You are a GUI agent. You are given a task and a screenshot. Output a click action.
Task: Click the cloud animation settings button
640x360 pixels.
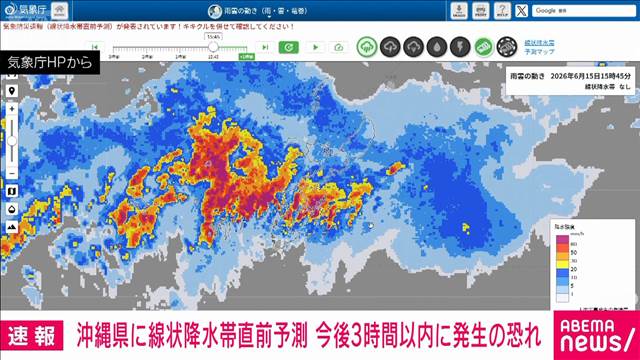click(x=339, y=47)
